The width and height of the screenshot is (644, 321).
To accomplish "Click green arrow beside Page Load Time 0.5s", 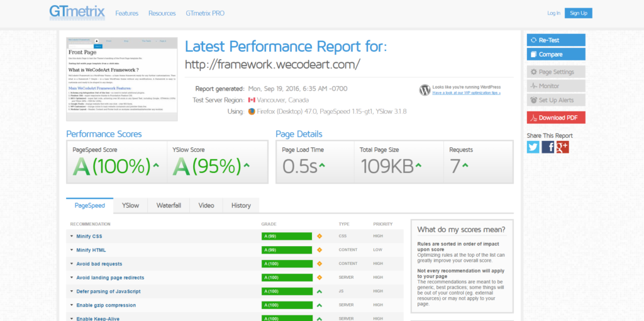I will [x=322, y=166].
